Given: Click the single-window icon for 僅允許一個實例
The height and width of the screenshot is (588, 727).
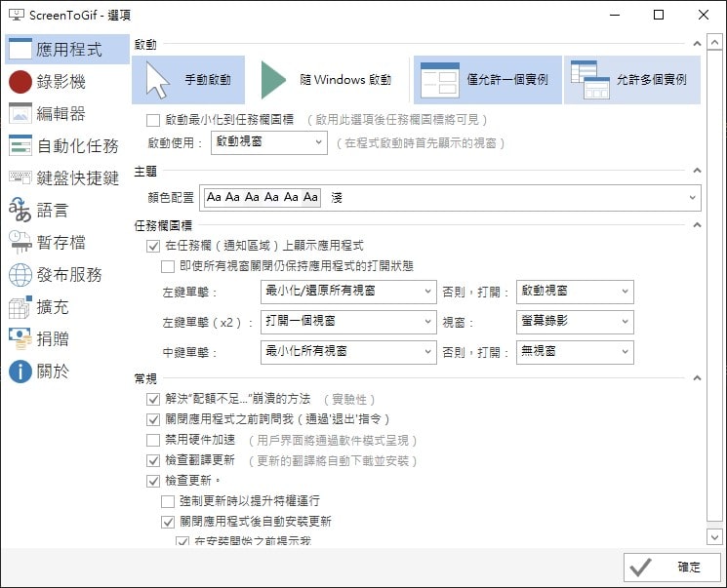Looking at the screenshot, I should coord(439,80).
